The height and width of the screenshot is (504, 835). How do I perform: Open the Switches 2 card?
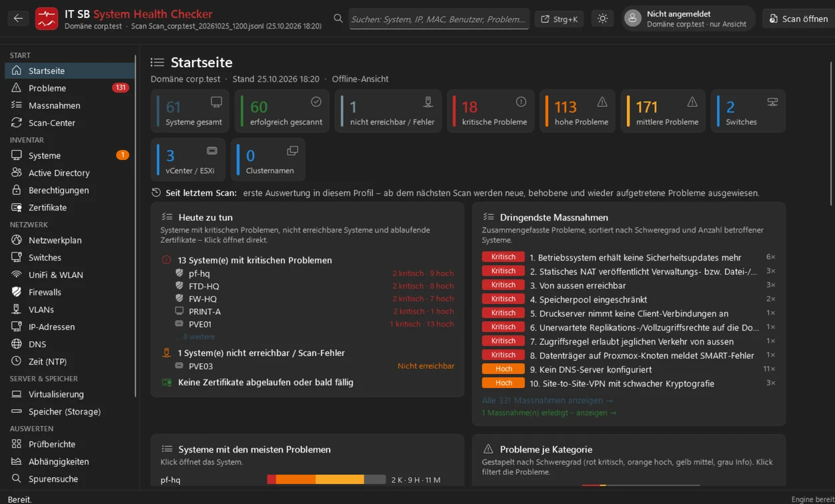[748, 111]
